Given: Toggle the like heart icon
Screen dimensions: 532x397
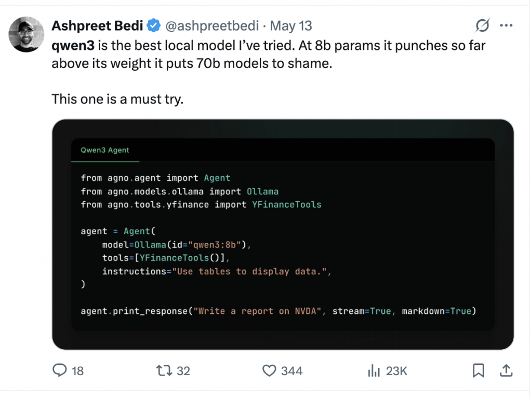Looking at the screenshot, I should tap(269, 370).
